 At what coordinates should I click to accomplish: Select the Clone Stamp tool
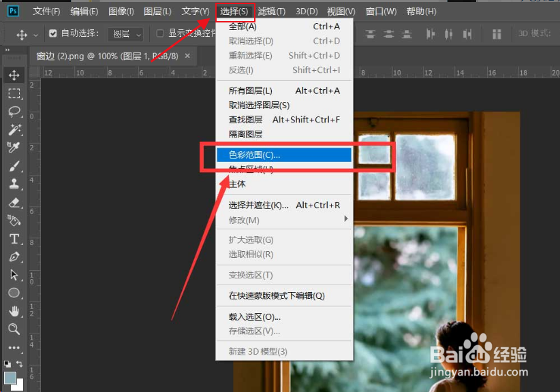click(14, 184)
